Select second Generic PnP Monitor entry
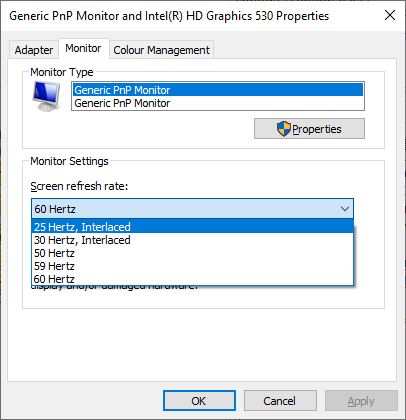 coord(218,103)
